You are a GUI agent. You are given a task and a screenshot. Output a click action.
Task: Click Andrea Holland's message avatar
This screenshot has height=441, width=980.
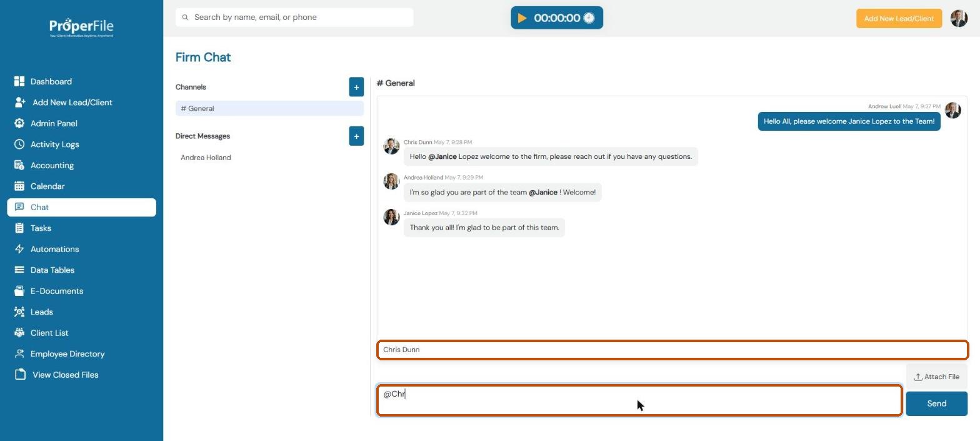(391, 181)
